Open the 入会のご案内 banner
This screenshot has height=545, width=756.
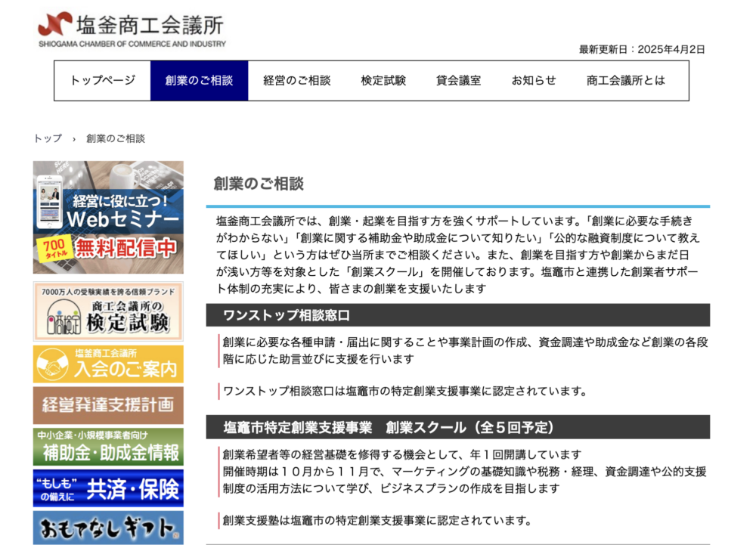point(108,364)
